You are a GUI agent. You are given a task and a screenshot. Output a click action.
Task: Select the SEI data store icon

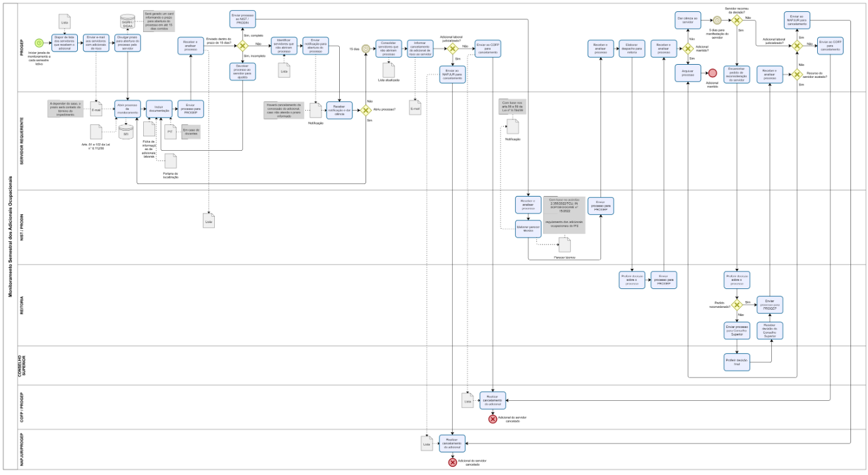click(x=125, y=131)
